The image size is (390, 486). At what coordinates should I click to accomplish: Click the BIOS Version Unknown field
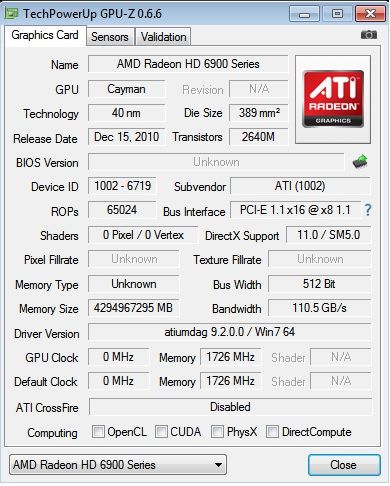216,162
